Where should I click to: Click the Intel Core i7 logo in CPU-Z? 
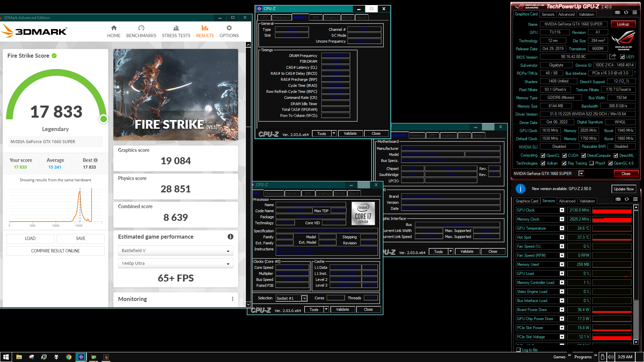(363, 213)
